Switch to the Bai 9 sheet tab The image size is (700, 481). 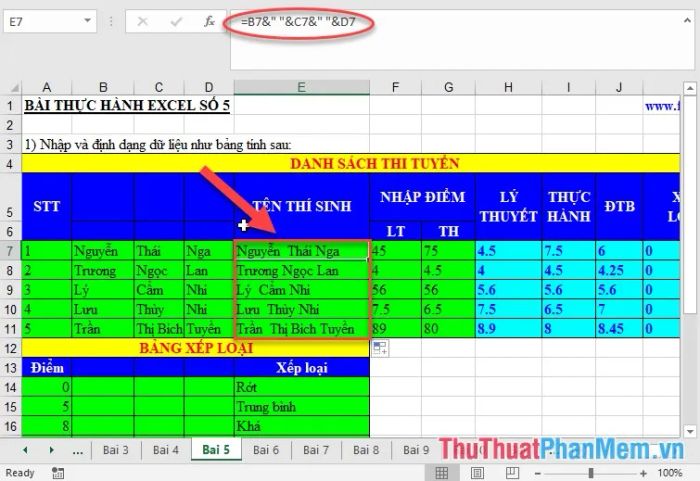pyautogui.click(x=416, y=450)
